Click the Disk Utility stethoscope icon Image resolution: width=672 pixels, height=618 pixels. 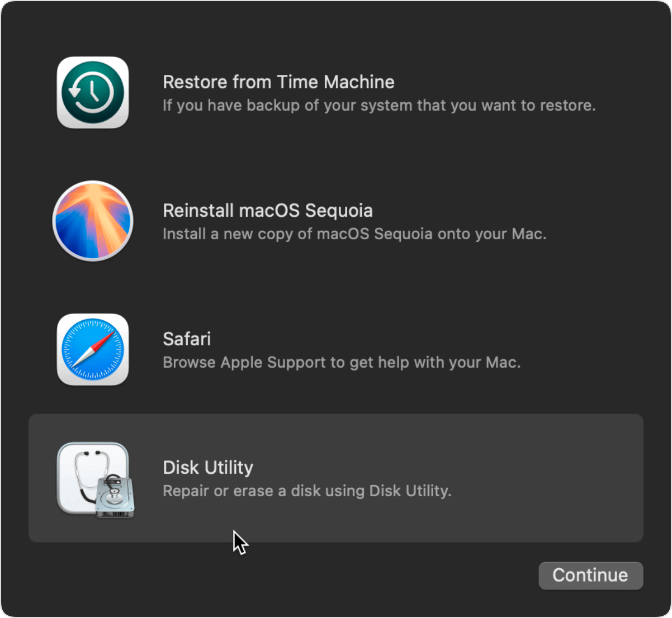tap(92, 478)
